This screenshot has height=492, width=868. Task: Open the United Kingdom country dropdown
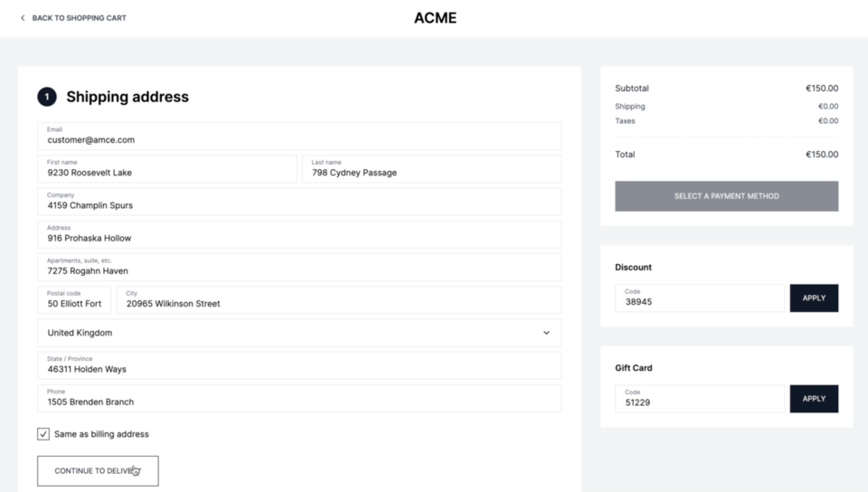(x=298, y=333)
